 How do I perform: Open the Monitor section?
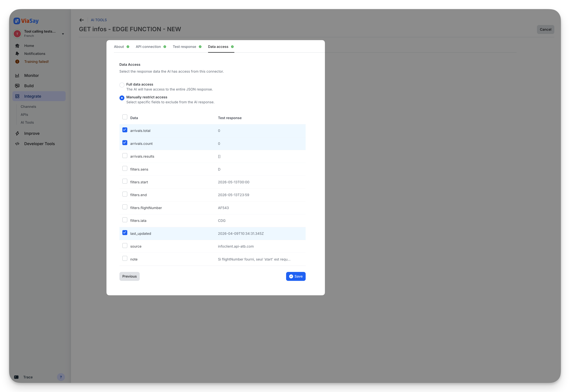pyautogui.click(x=31, y=75)
